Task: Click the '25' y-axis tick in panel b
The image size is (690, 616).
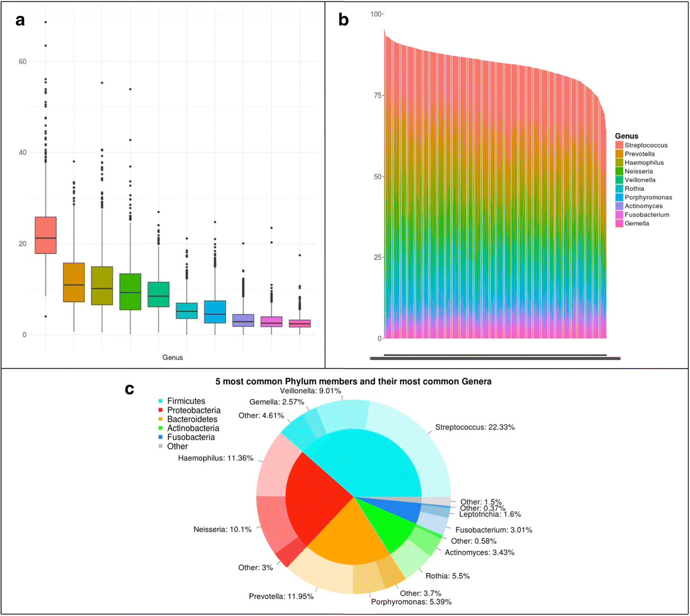Action: tap(378, 257)
